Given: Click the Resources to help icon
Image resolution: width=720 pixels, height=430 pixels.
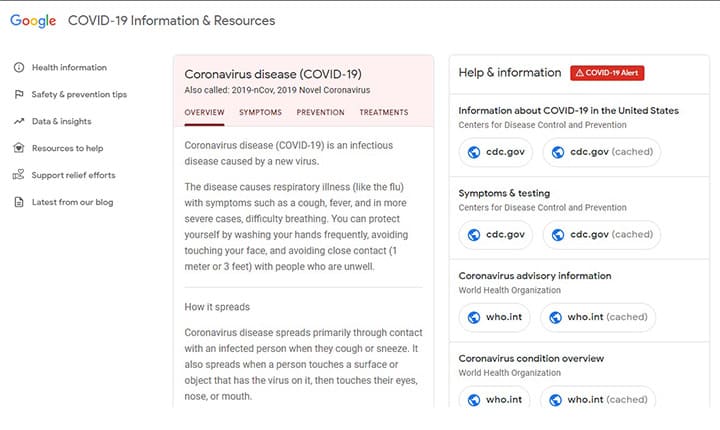Looking at the screenshot, I should tap(19, 148).
